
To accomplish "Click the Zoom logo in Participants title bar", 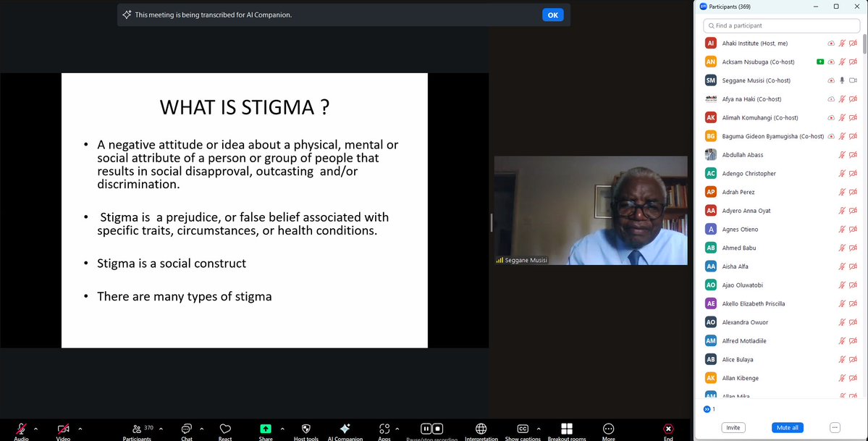I will pyautogui.click(x=704, y=6).
